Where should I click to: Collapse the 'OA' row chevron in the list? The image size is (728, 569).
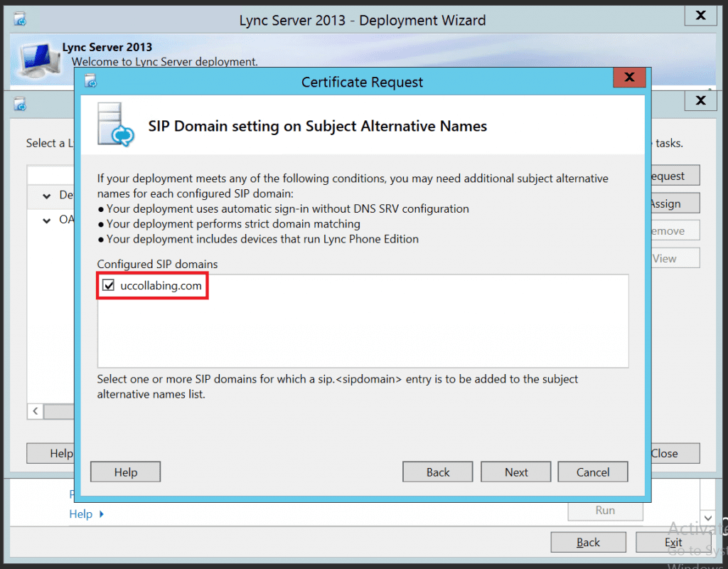[x=46, y=221]
